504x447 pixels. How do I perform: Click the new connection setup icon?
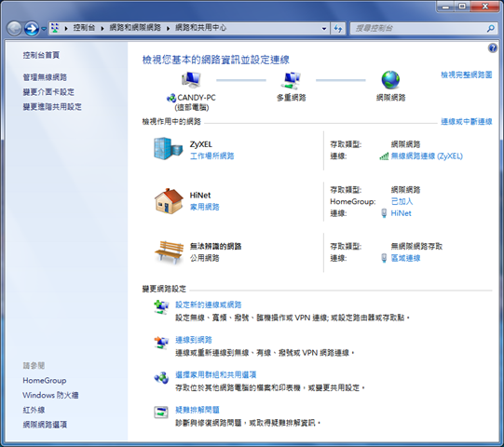161,307
